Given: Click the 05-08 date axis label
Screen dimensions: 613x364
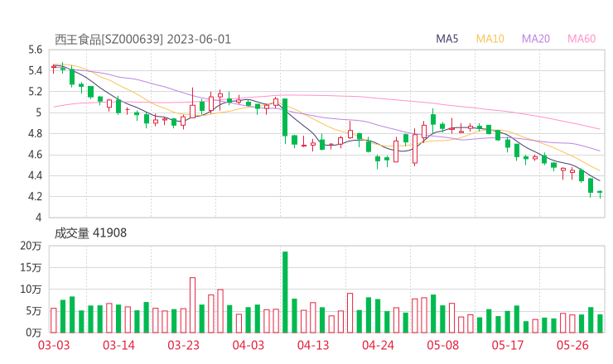Looking at the screenshot, I should pos(443,345).
